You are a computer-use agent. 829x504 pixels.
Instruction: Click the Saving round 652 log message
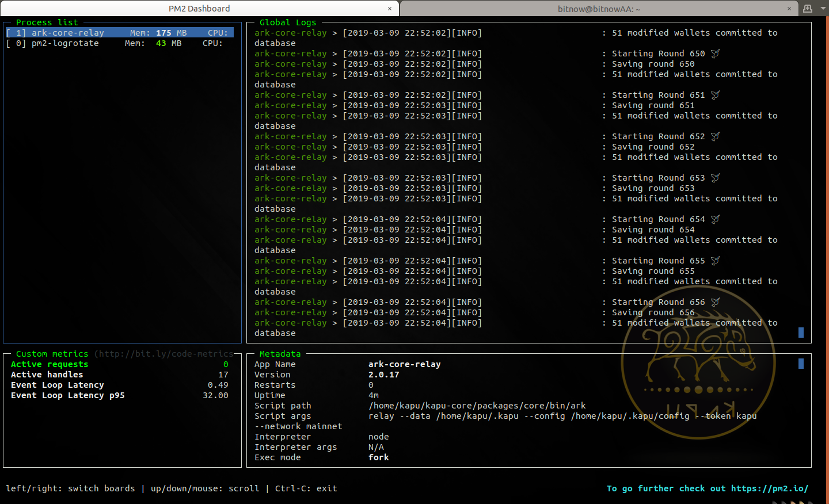pos(653,147)
